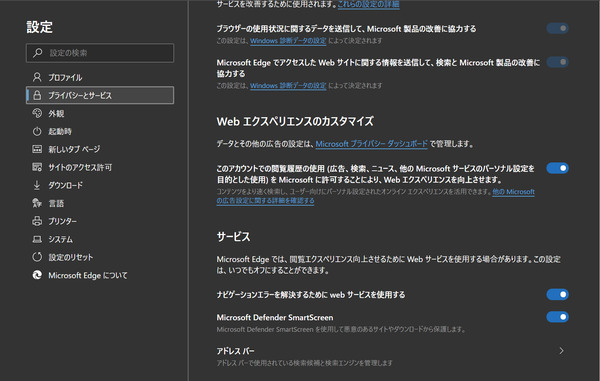Toggle navigation error web service switch

coord(557,294)
